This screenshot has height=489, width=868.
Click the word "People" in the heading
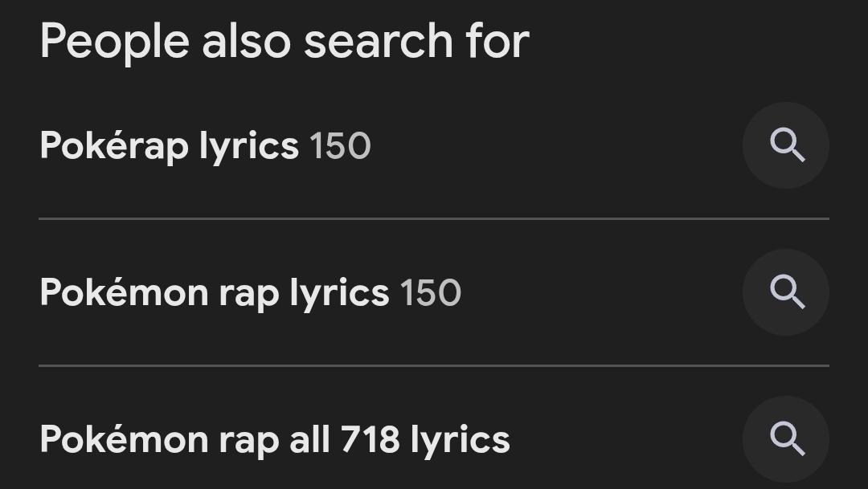(x=114, y=40)
